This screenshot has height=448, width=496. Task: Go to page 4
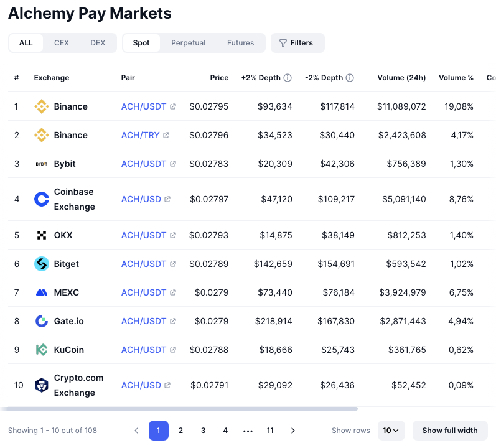pyautogui.click(x=225, y=431)
